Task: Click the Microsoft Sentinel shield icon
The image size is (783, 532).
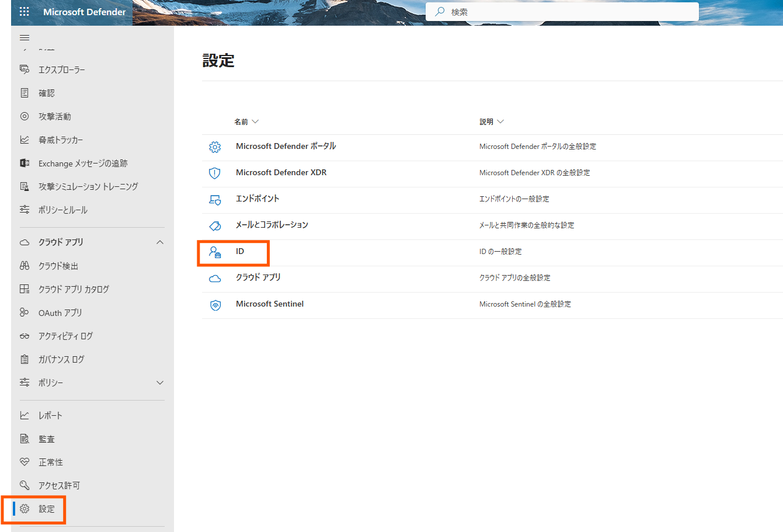Action: coord(215,305)
